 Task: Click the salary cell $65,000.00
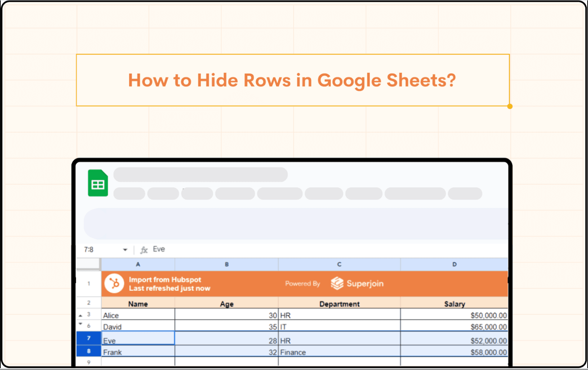click(454, 326)
